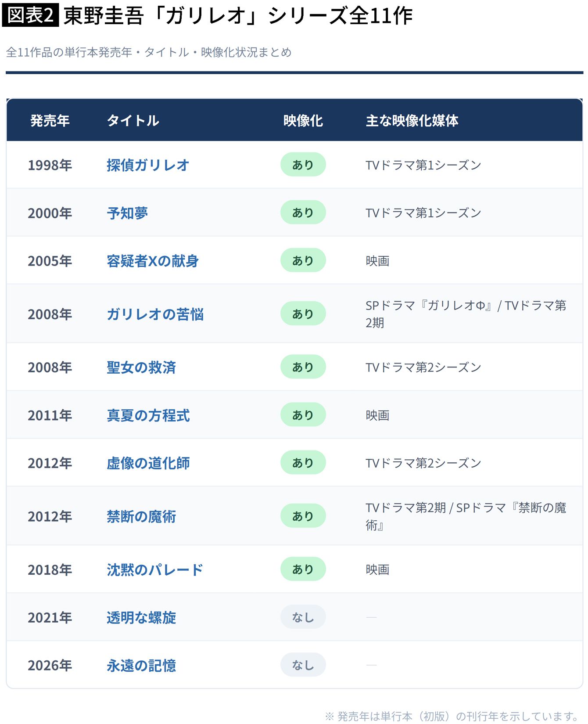Viewport: 588px width, 724px height.
Task: Open the 聖女の救済 title
Action: click(141, 367)
